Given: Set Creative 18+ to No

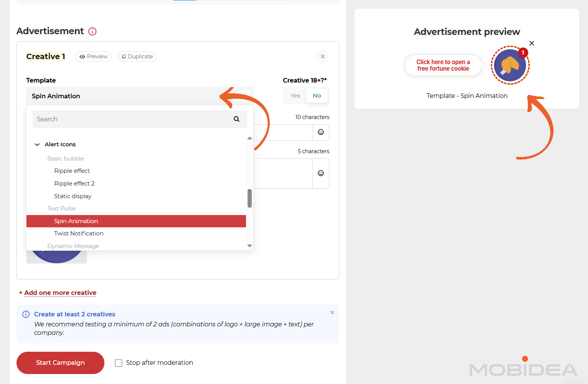Looking at the screenshot, I should pyautogui.click(x=317, y=96).
